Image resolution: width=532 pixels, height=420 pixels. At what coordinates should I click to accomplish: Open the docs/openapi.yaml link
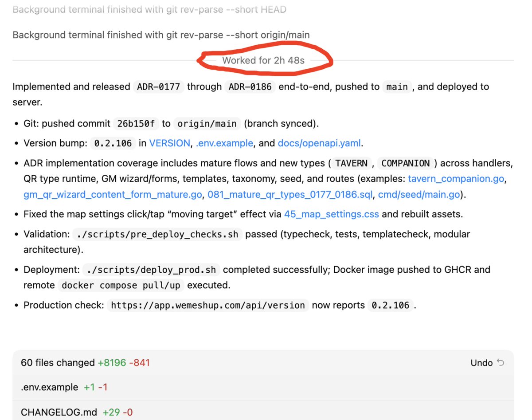click(x=319, y=143)
